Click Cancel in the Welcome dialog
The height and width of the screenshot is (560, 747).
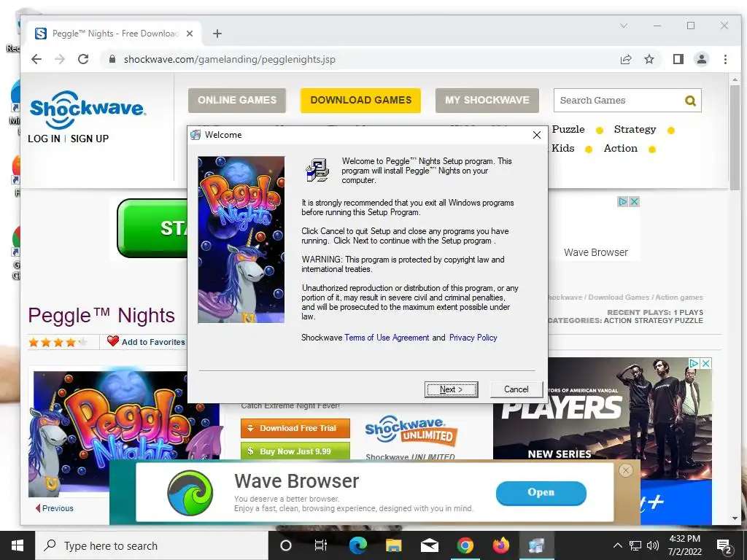coord(516,389)
